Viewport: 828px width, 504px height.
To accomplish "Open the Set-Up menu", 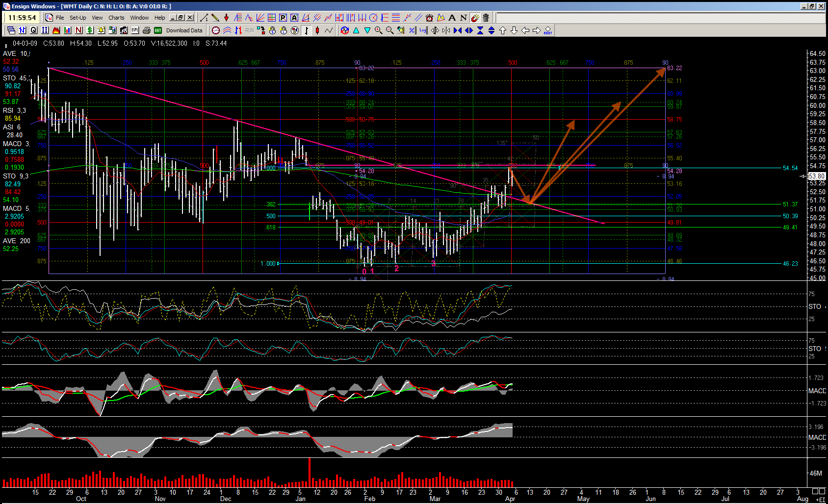I will [x=78, y=18].
